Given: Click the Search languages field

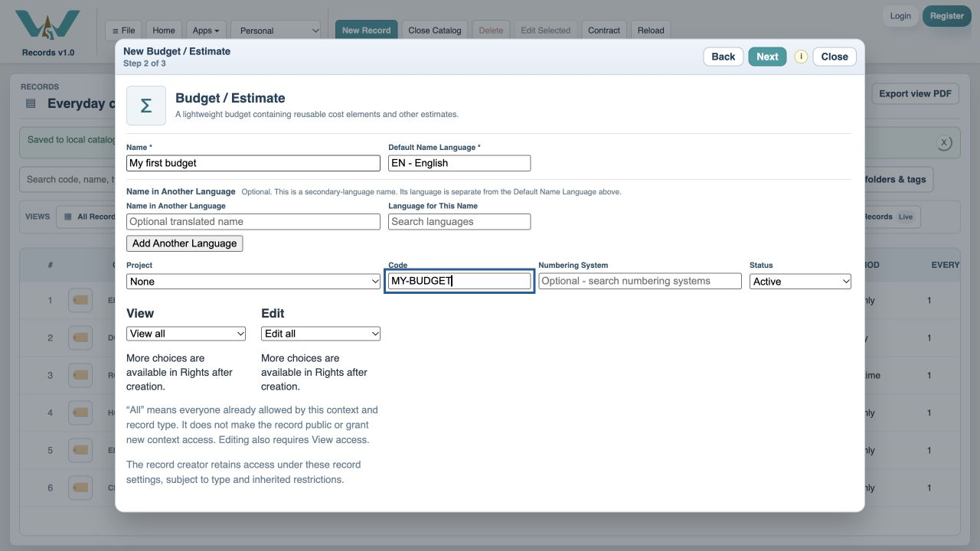Looking at the screenshot, I should 459,222.
